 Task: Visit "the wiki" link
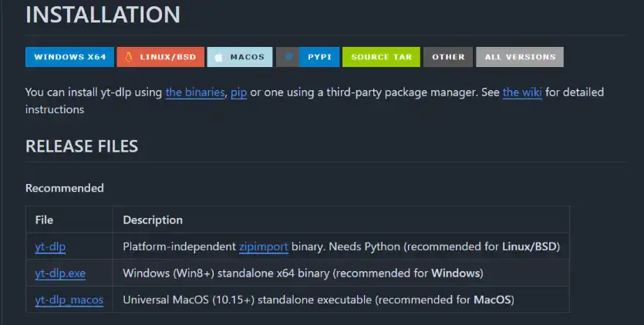(x=522, y=92)
